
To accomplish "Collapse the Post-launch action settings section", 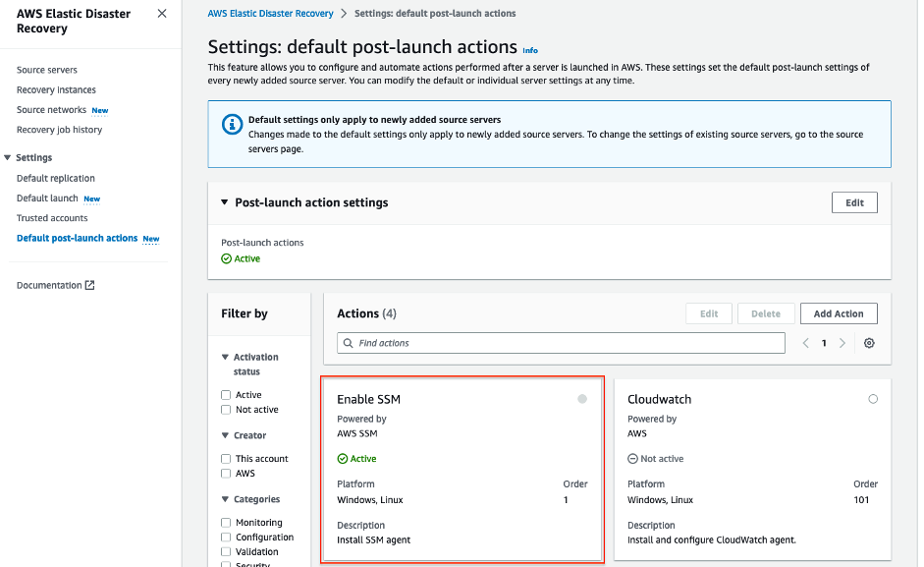I will coord(222,202).
